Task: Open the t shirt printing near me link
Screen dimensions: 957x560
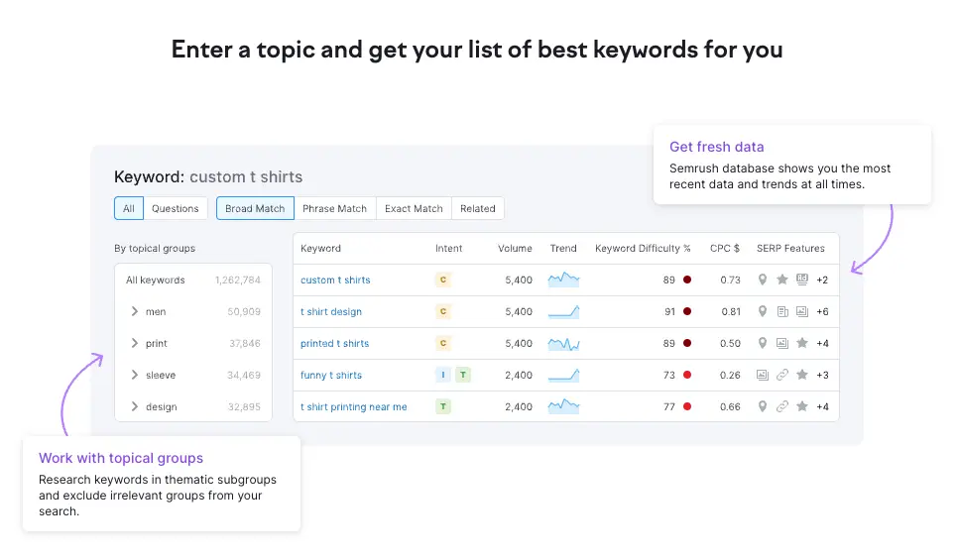Action: tap(353, 406)
